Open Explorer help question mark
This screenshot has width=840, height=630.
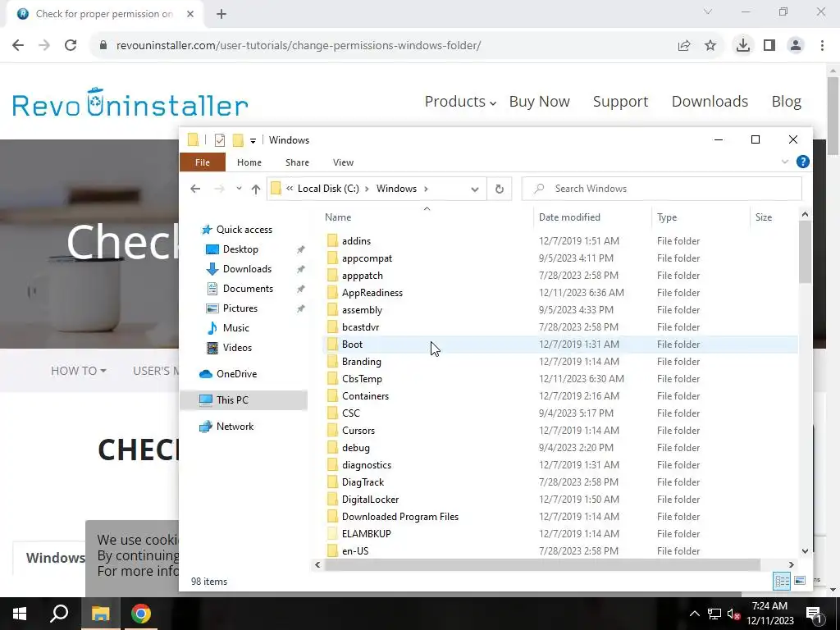pos(802,162)
